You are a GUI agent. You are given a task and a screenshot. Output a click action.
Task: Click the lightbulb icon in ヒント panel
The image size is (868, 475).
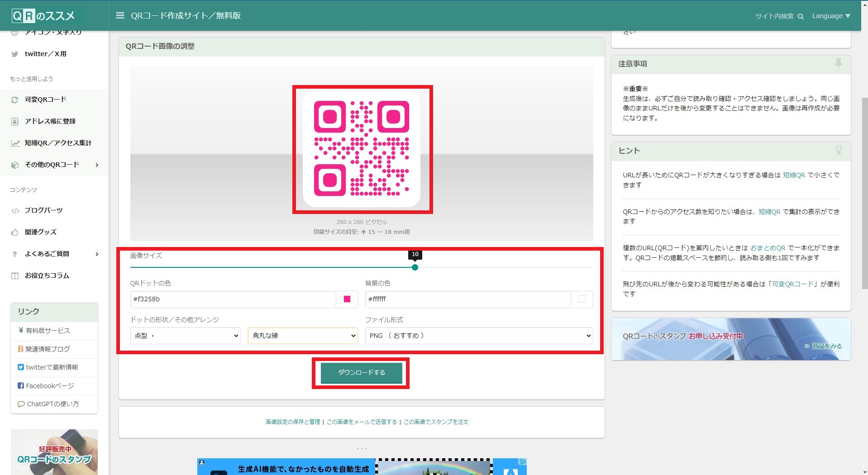838,150
